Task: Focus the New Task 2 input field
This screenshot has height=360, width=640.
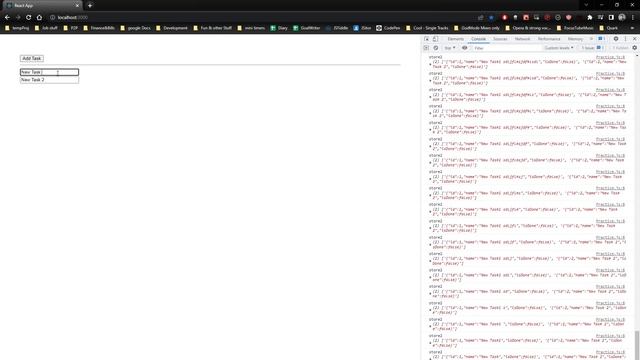Action: coord(49,80)
